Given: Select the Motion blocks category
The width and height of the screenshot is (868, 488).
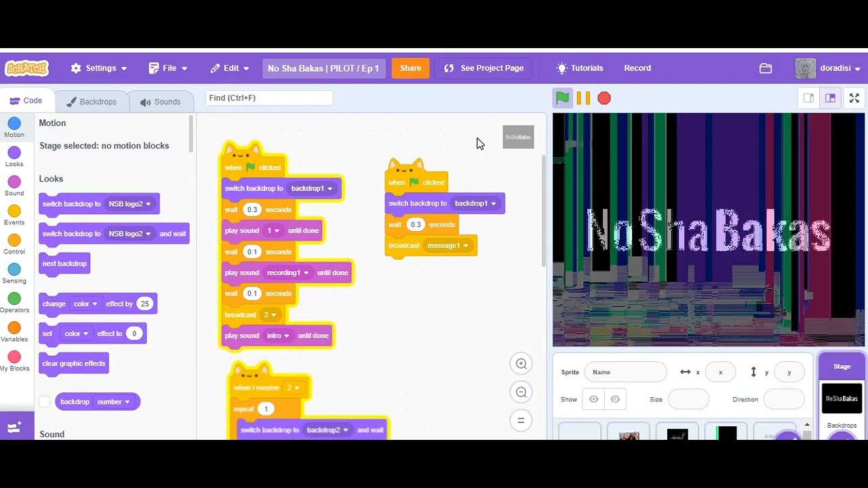Looking at the screenshot, I should click(x=14, y=127).
